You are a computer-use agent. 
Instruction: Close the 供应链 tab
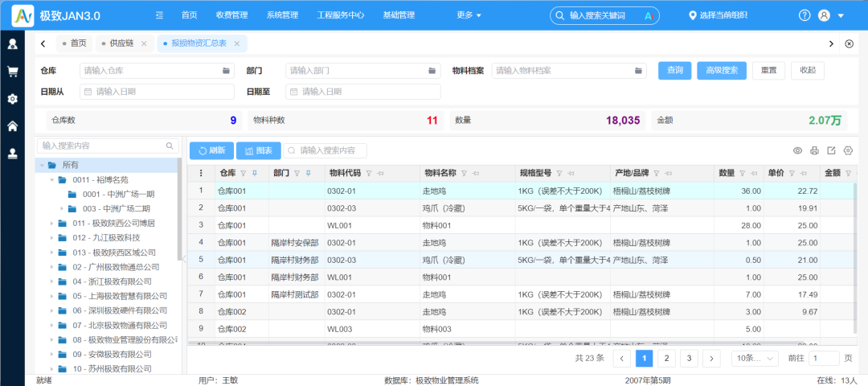143,43
